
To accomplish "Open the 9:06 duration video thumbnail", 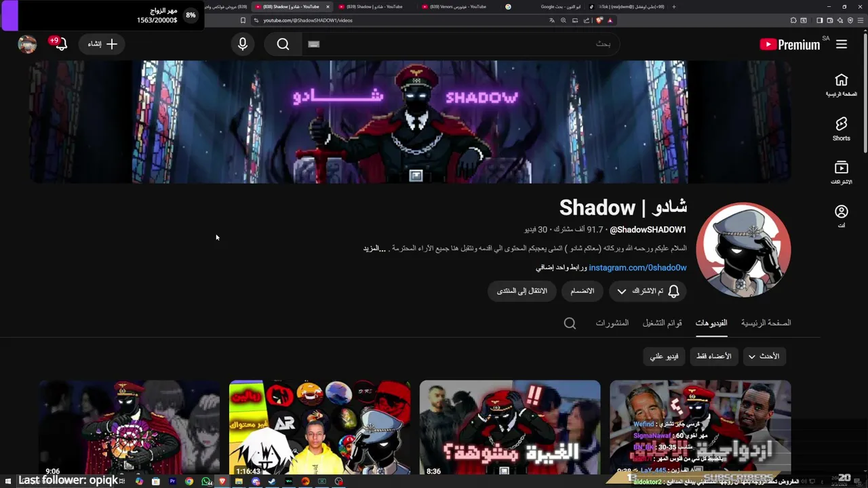I will pos(129,427).
